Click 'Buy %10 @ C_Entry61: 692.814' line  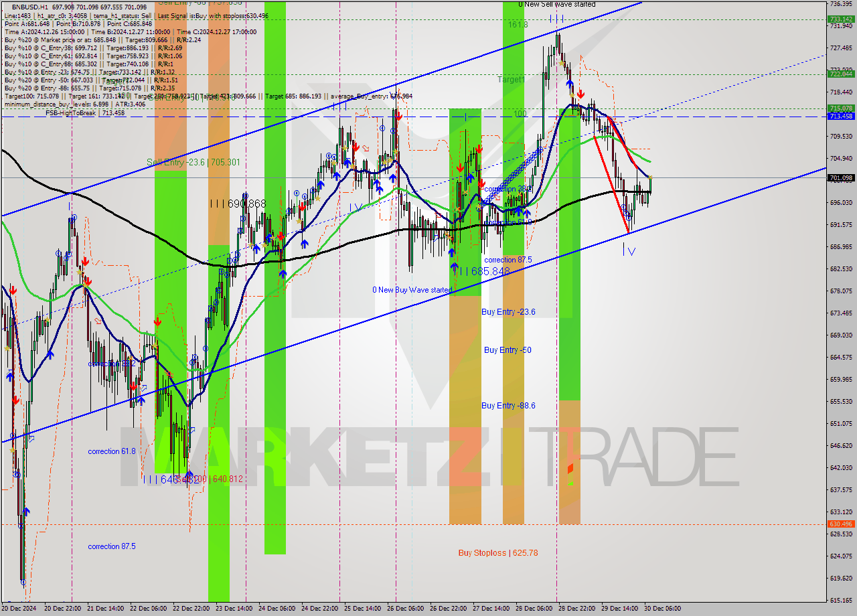[x=93, y=56]
